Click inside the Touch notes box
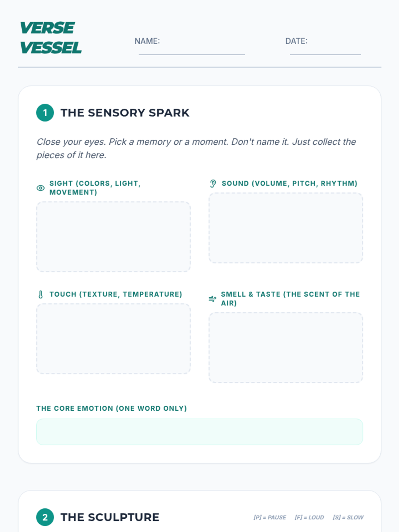 tap(113, 339)
